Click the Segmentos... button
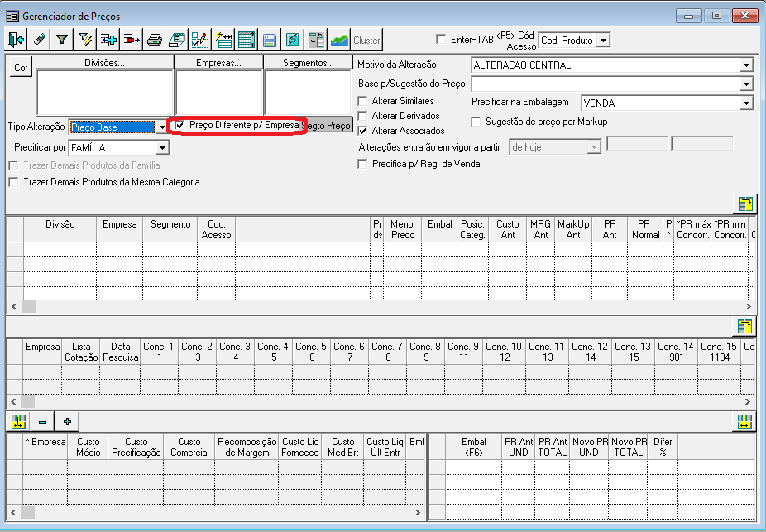Screen dimensions: 766x532 click(309, 63)
